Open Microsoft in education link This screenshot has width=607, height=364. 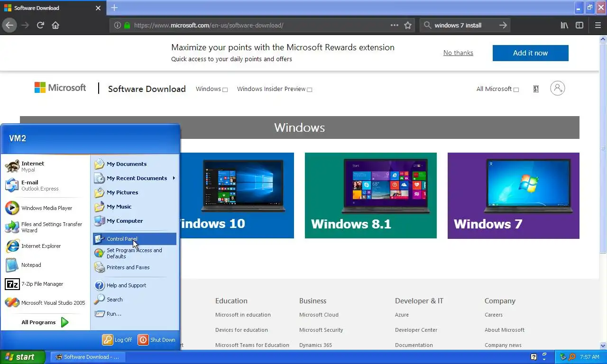[x=243, y=315]
